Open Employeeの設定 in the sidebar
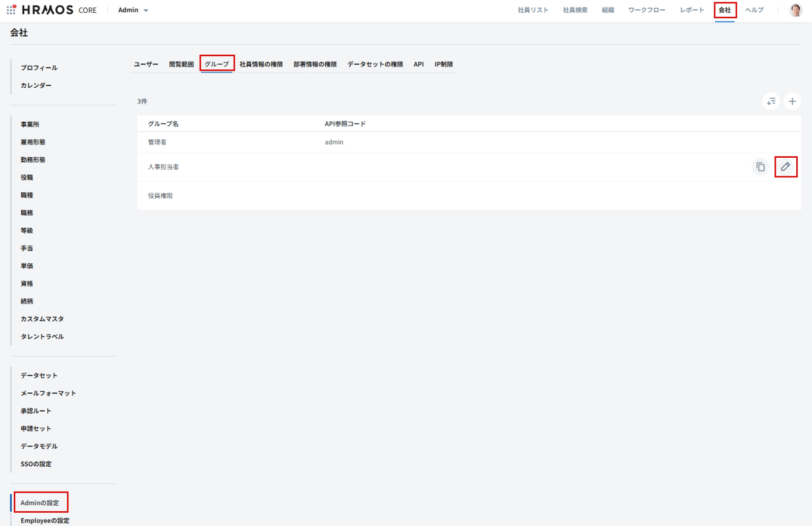This screenshot has width=812, height=526. click(x=45, y=521)
